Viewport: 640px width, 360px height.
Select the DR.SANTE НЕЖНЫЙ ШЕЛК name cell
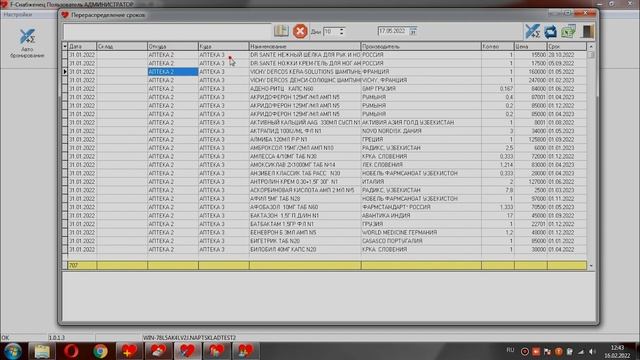(305, 55)
